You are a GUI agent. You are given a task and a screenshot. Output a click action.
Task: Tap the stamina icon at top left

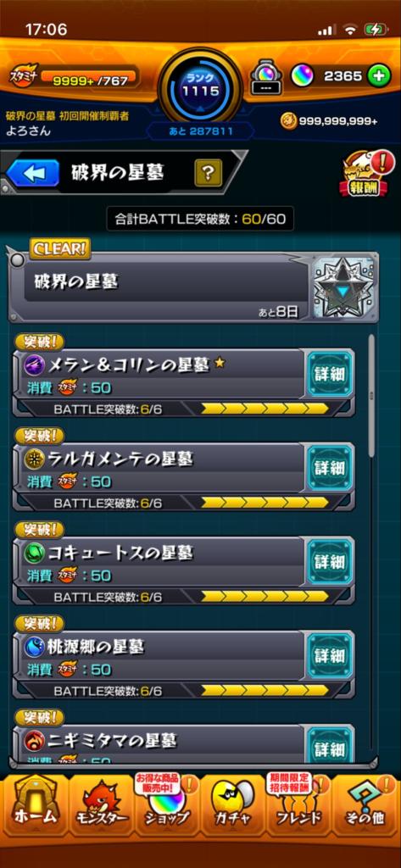pyautogui.click(x=24, y=79)
